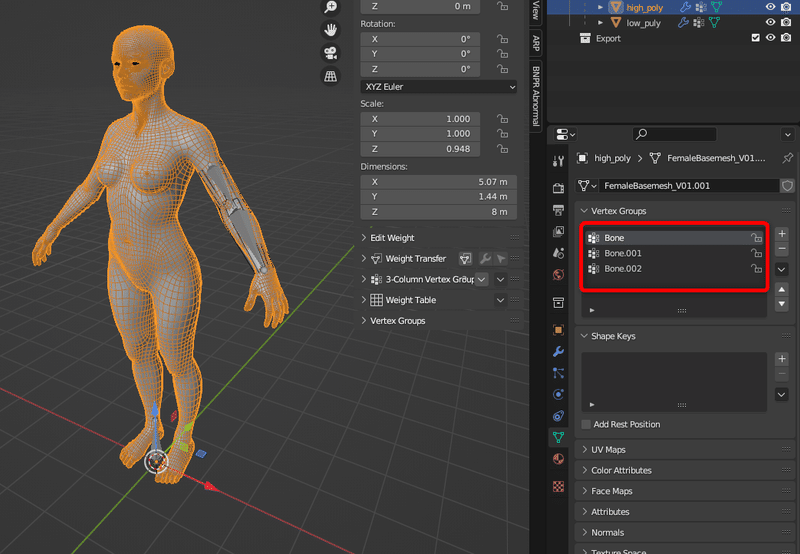Screen dimensions: 800x554
Task: Open the View Layer properties tab
Action: click(558, 232)
